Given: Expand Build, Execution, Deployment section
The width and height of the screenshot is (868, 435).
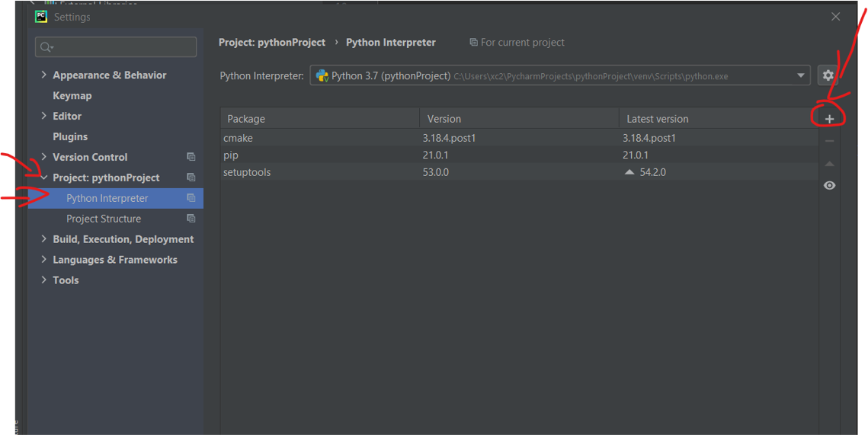Looking at the screenshot, I should (x=43, y=239).
